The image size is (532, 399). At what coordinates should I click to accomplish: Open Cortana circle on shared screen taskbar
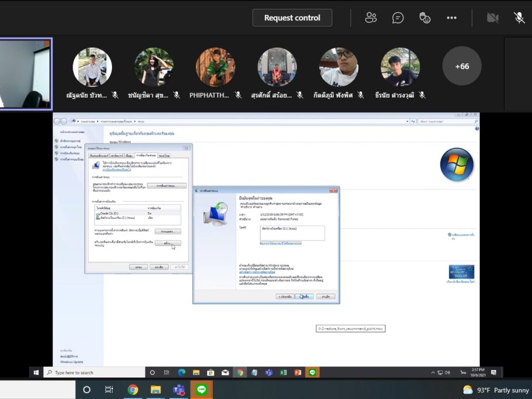pos(152,372)
